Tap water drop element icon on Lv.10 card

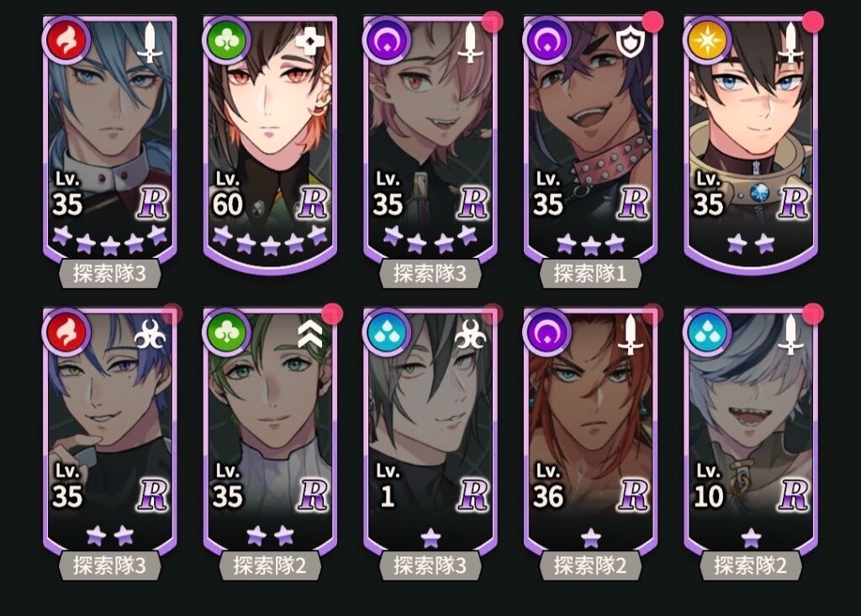[x=707, y=333]
